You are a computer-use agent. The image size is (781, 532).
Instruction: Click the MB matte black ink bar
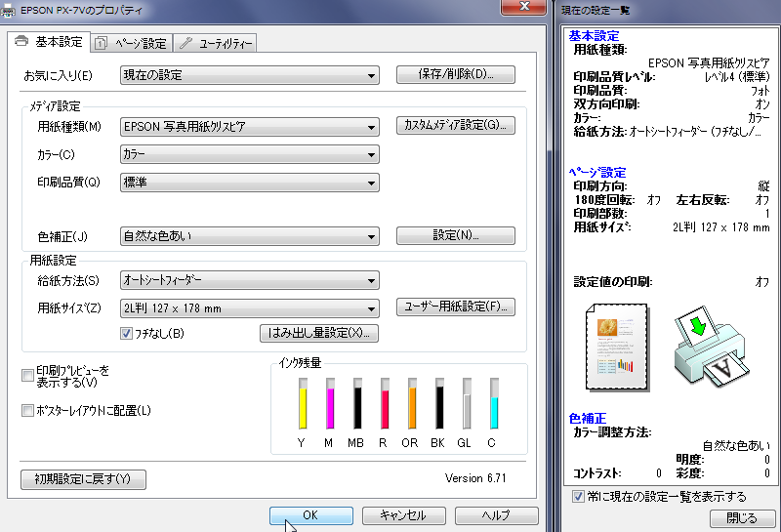357,403
